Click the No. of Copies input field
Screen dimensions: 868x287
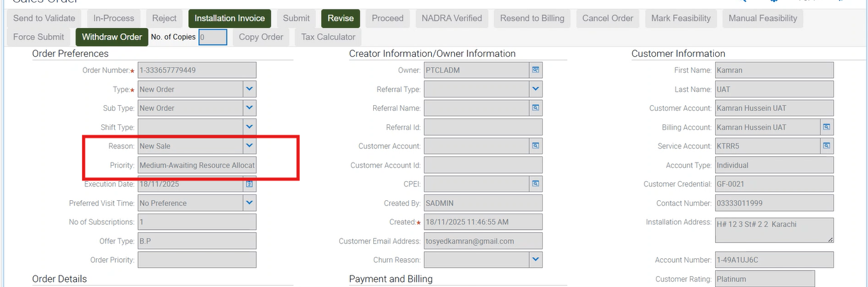pos(213,38)
